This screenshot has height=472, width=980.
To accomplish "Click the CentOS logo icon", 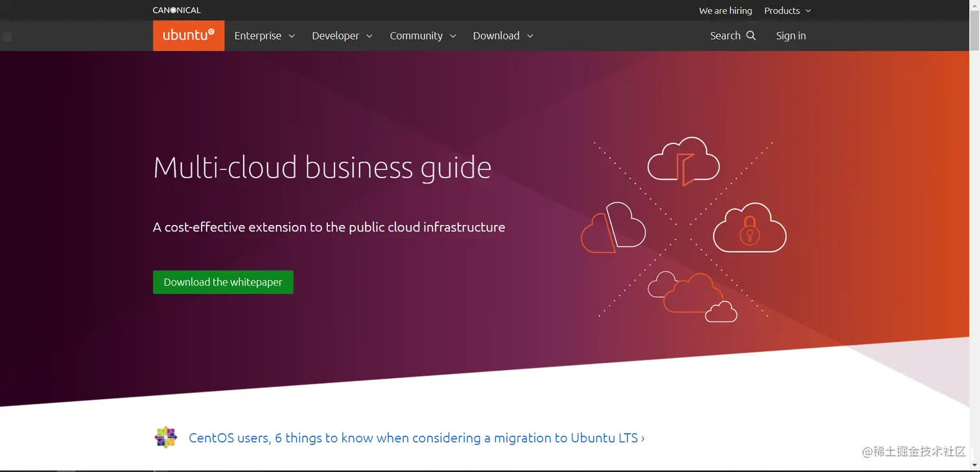I will [x=166, y=438].
